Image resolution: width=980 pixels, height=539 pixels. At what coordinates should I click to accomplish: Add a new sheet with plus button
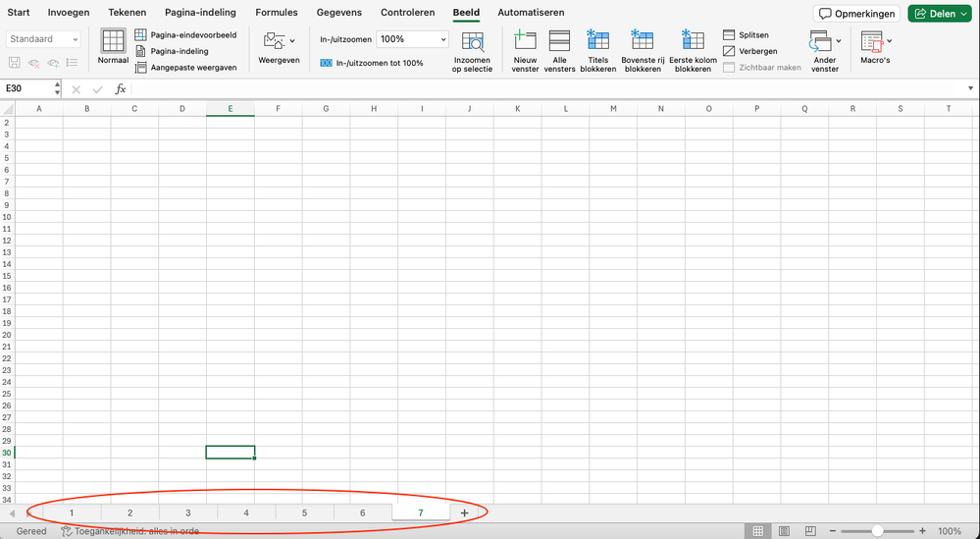[464, 512]
